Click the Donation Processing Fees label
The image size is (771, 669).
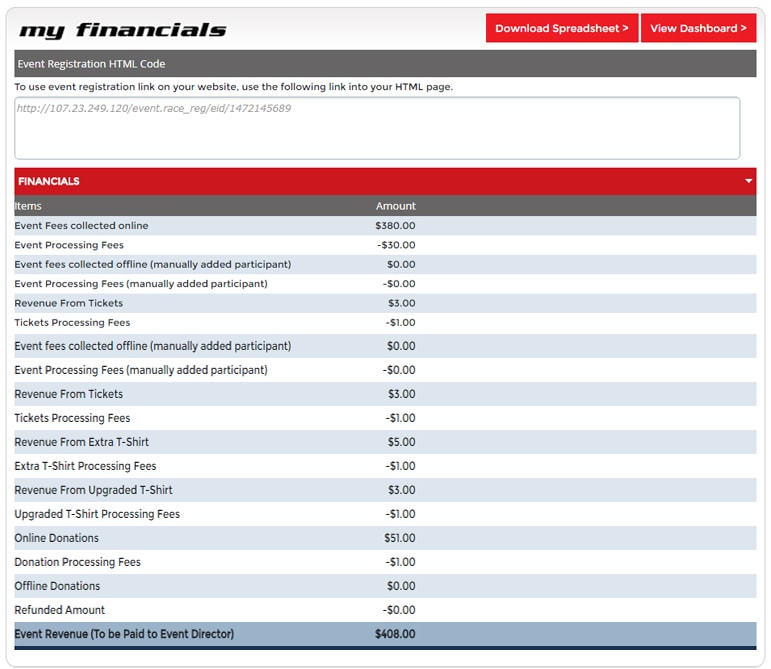tap(77, 562)
